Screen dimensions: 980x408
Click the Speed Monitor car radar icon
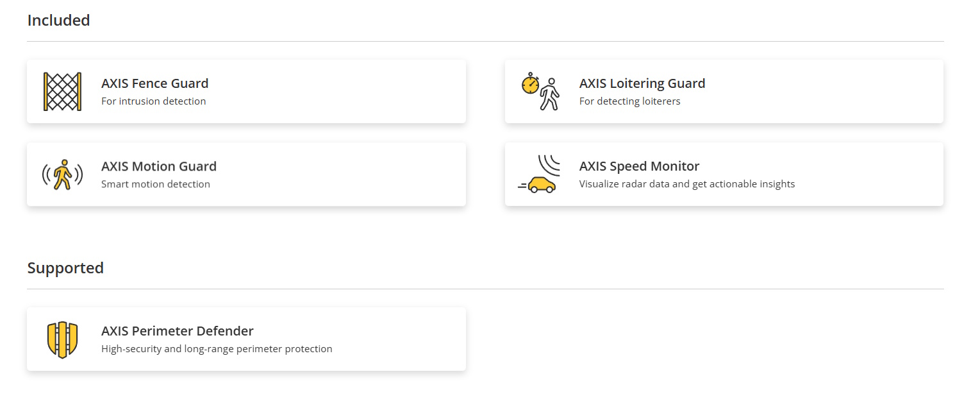[x=539, y=174]
